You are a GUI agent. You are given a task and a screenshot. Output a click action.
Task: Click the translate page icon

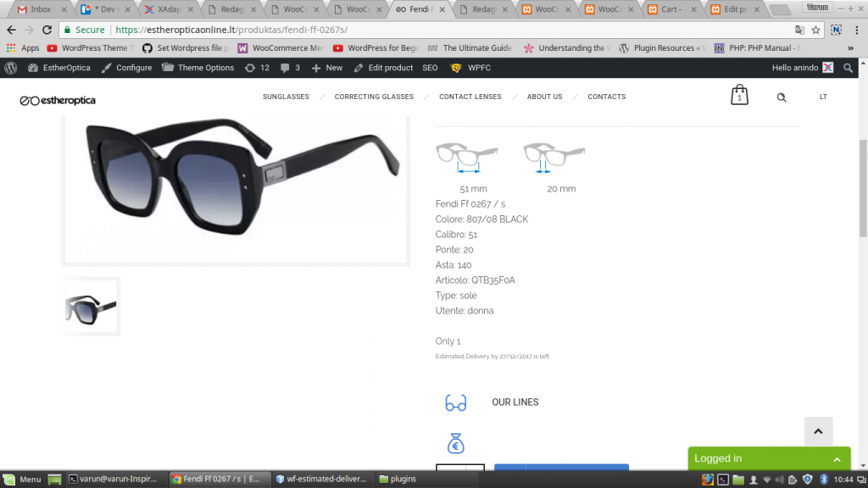click(x=799, y=30)
